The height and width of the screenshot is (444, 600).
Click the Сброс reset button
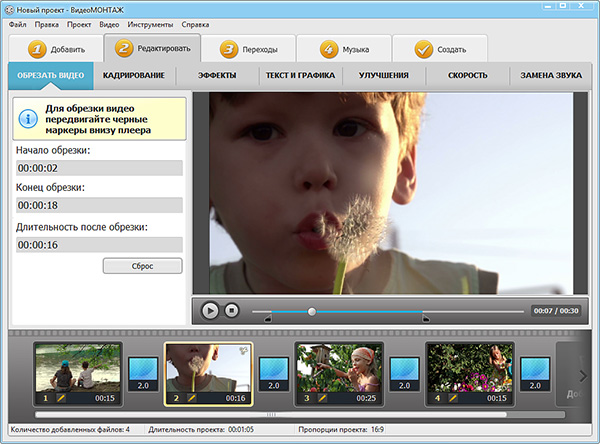142,266
